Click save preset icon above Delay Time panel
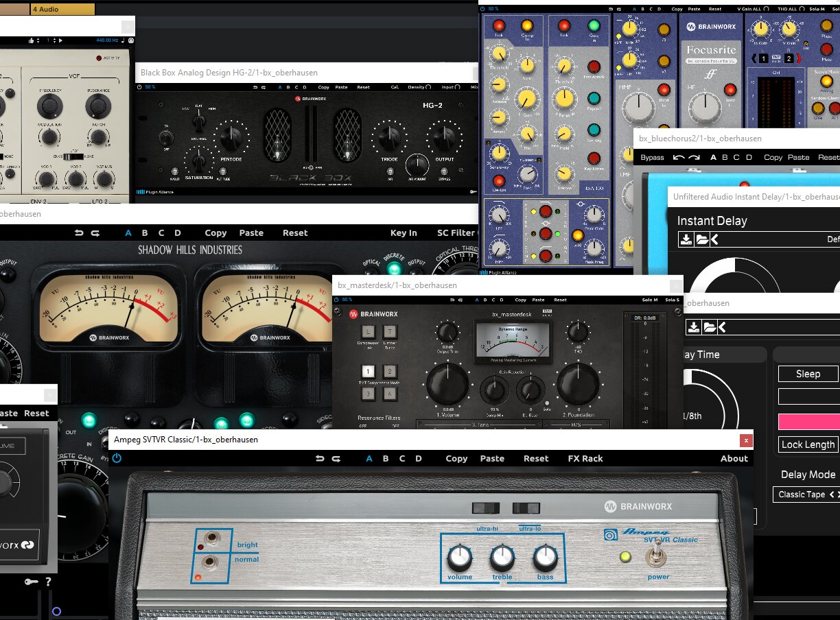The width and height of the screenshot is (840, 620). click(x=694, y=327)
